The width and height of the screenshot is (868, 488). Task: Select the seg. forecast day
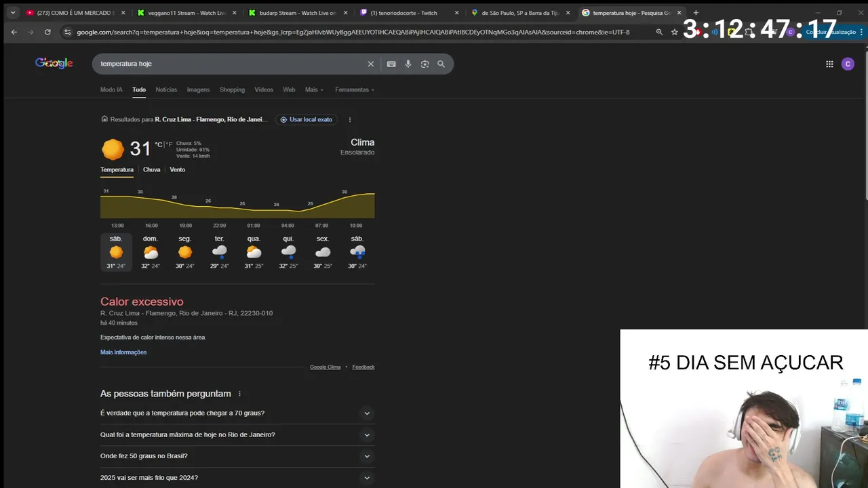(185, 252)
